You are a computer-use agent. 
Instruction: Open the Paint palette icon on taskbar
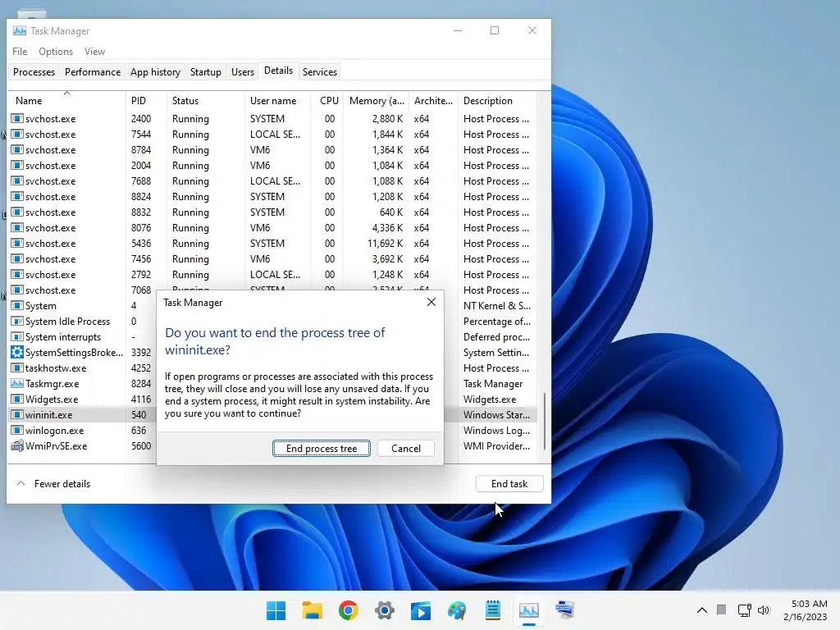point(457,610)
